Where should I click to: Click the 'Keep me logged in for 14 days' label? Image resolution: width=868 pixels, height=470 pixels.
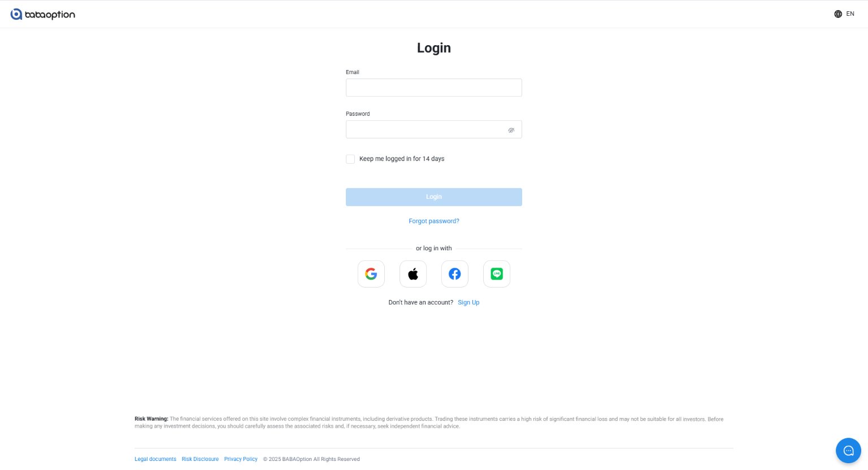pyautogui.click(x=402, y=159)
